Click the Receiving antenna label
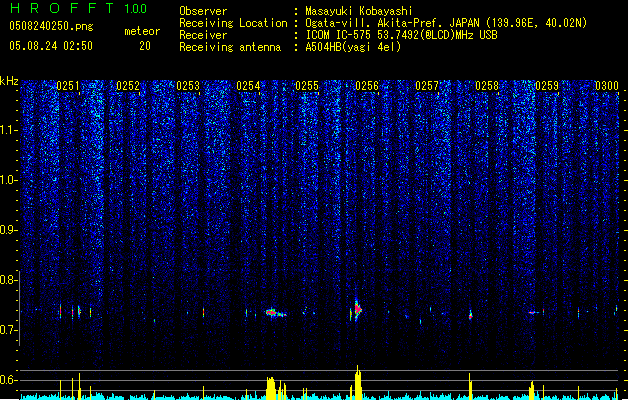This screenshot has width=629, height=400. click(x=230, y=47)
